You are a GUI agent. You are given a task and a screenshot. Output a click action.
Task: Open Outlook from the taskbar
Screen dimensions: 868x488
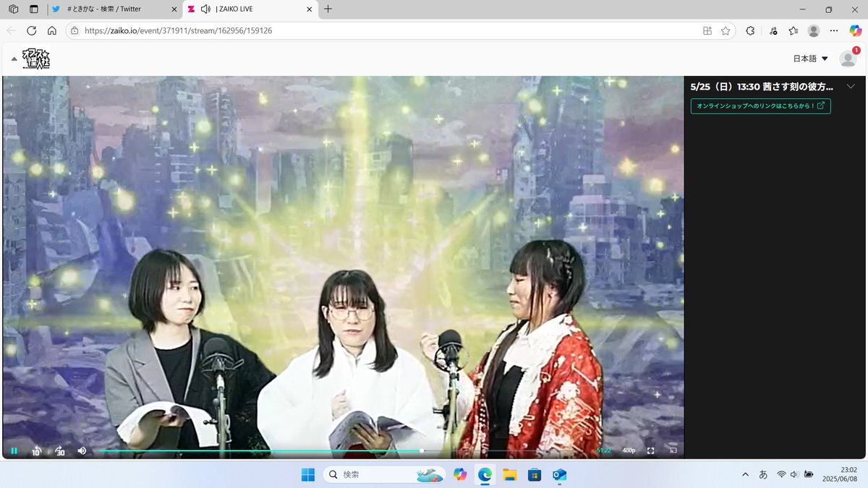tap(559, 474)
